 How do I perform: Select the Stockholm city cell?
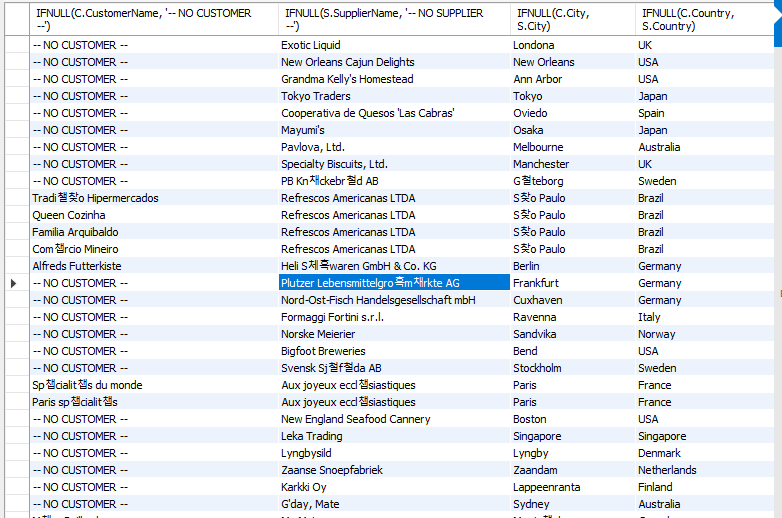pos(573,368)
